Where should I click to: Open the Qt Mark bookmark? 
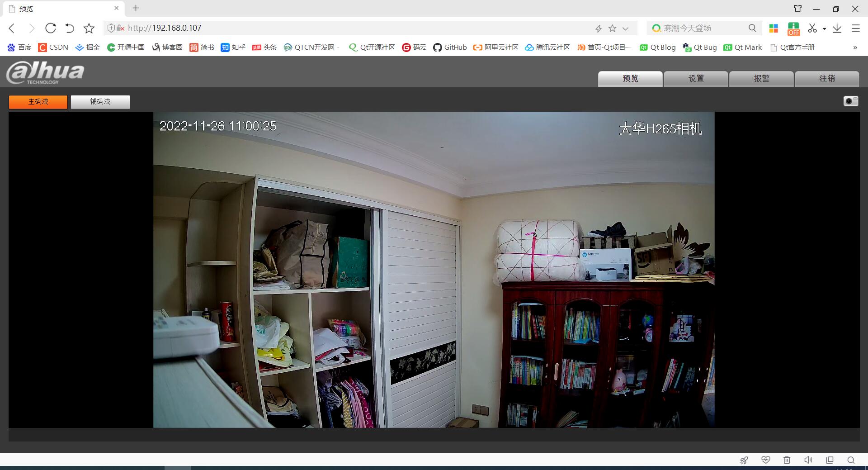742,47
